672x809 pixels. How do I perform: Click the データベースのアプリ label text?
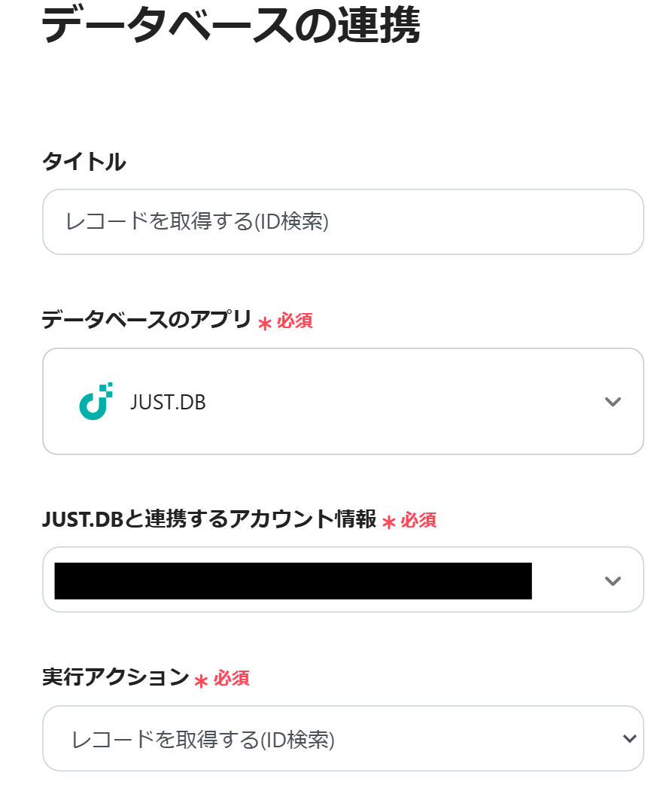coord(146,320)
